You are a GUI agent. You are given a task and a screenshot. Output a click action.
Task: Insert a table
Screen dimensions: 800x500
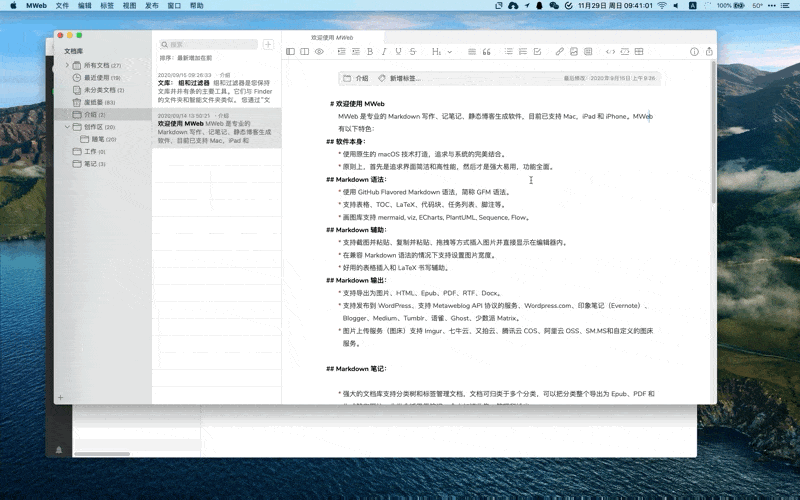(639, 52)
